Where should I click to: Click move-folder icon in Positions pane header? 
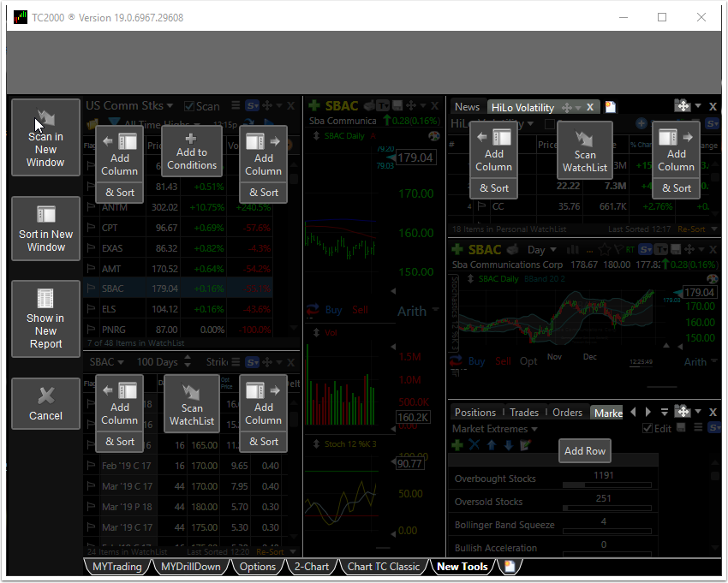(x=683, y=411)
